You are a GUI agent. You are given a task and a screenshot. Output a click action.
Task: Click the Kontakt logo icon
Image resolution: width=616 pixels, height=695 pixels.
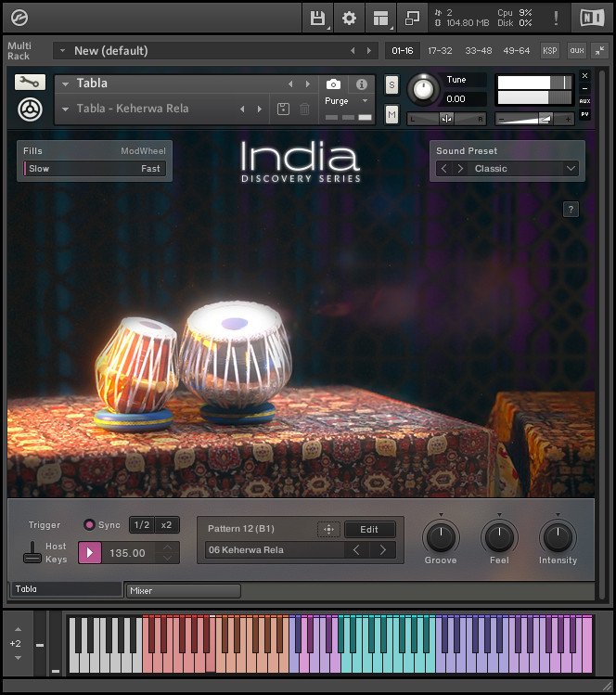[x=19, y=18]
